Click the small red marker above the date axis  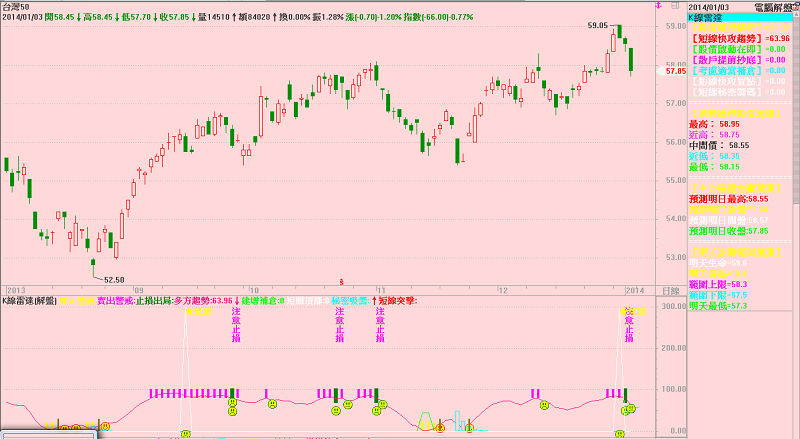coord(343,281)
